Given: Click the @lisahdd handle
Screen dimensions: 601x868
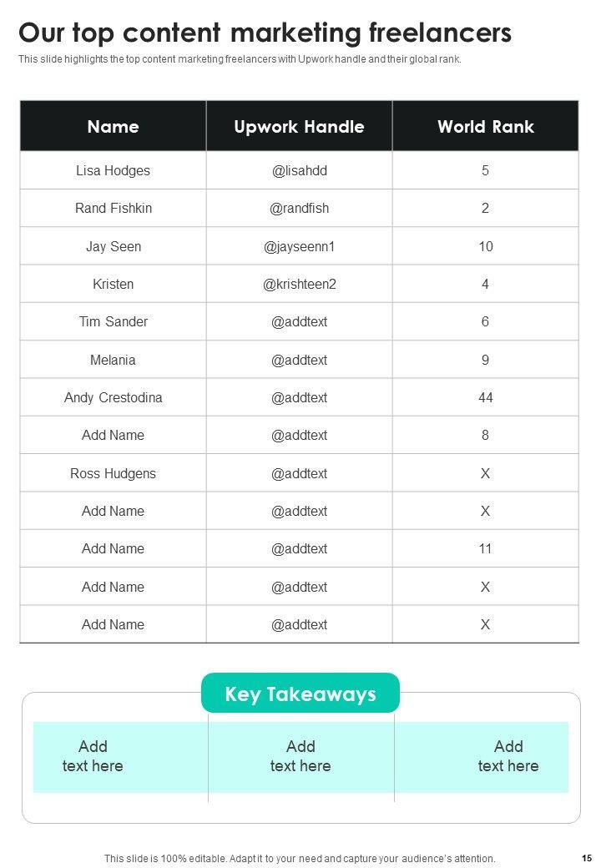Looking at the screenshot, I should (299, 170).
